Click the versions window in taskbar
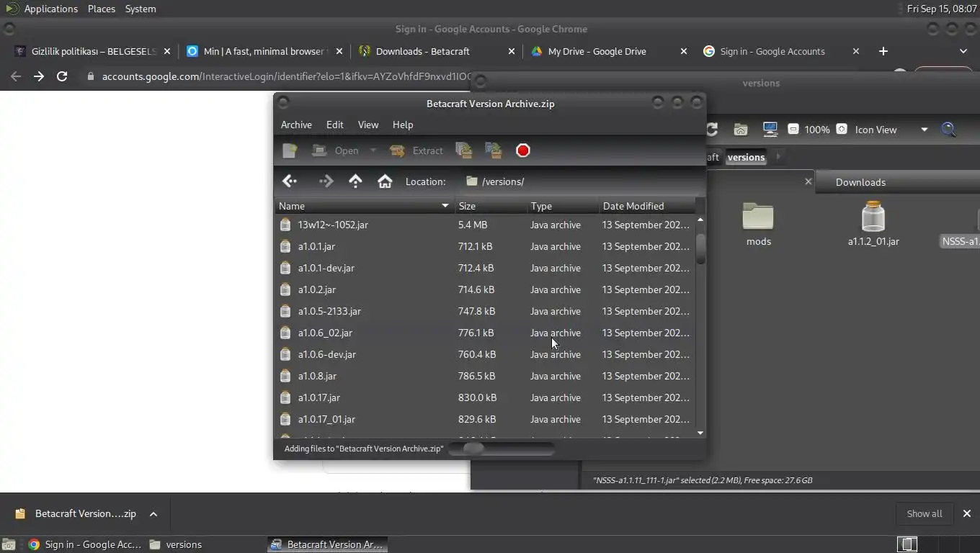The height and width of the screenshot is (553, 980). coord(176,544)
